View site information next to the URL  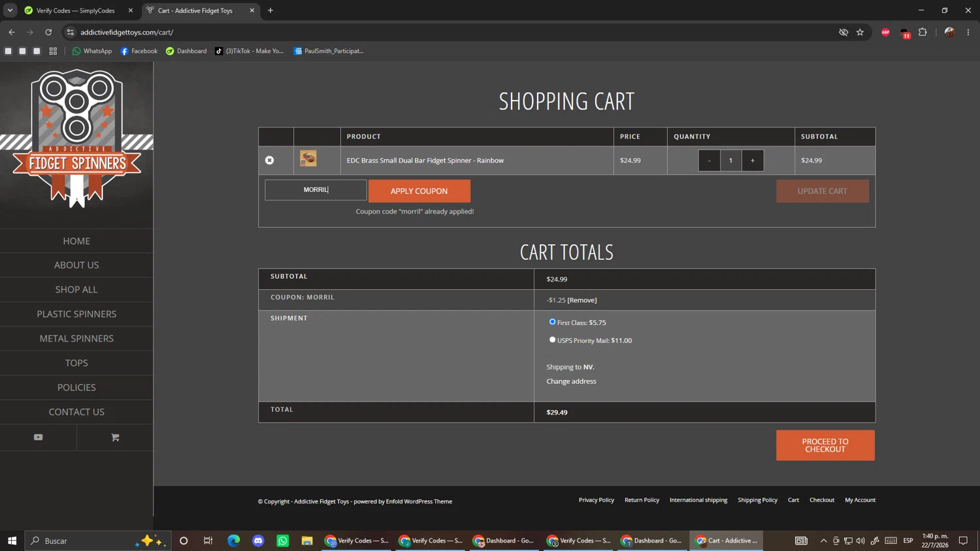pos(71,32)
